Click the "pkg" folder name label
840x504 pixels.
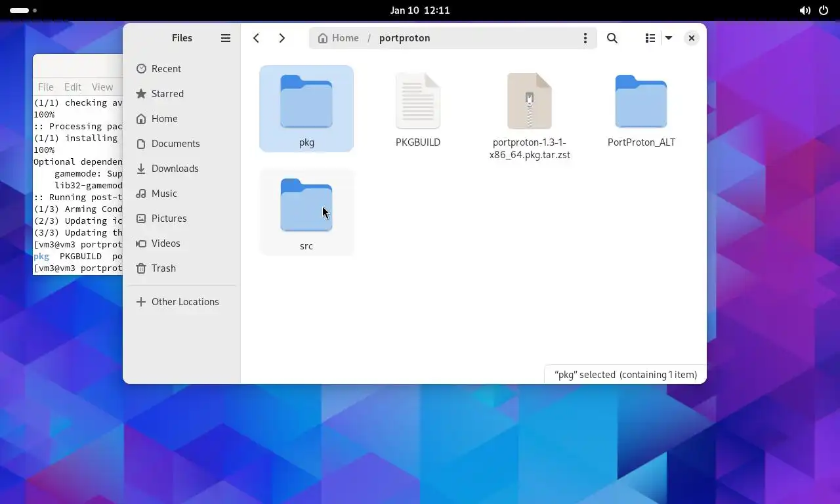click(x=306, y=142)
